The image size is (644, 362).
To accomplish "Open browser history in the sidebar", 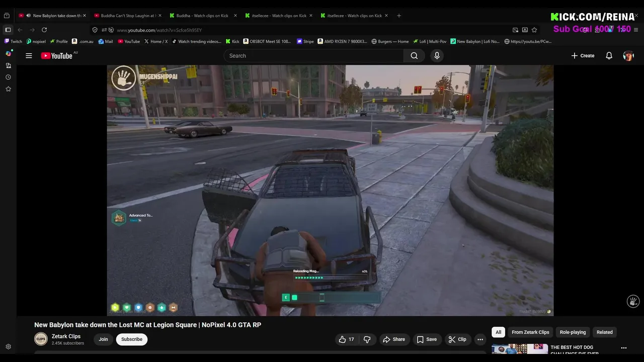I will pyautogui.click(x=8, y=77).
